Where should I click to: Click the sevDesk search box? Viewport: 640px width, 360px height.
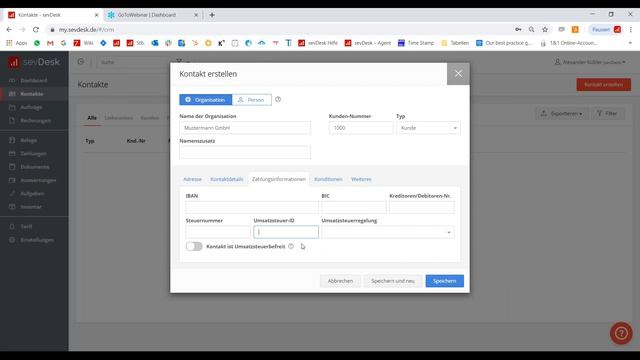[x=135, y=62]
